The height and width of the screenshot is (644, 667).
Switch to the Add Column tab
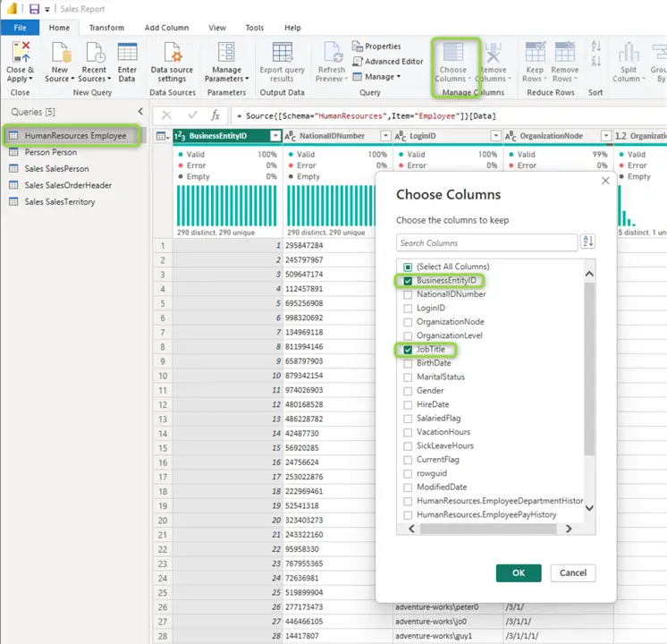point(166,28)
